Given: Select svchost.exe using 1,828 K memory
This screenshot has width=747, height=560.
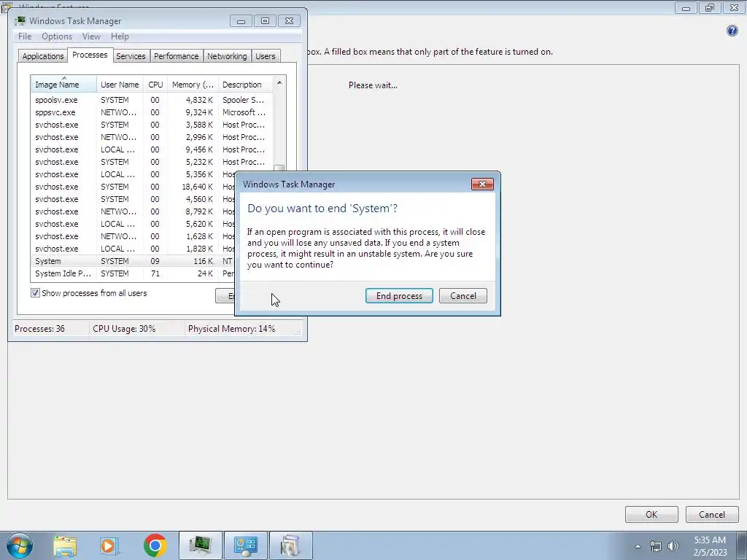Looking at the screenshot, I should tap(133, 249).
